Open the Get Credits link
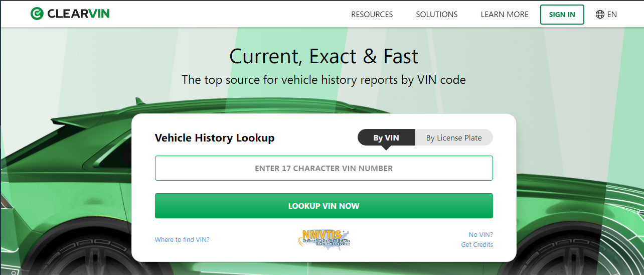Screen dimensions: 644x275 pyautogui.click(x=477, y=244)
